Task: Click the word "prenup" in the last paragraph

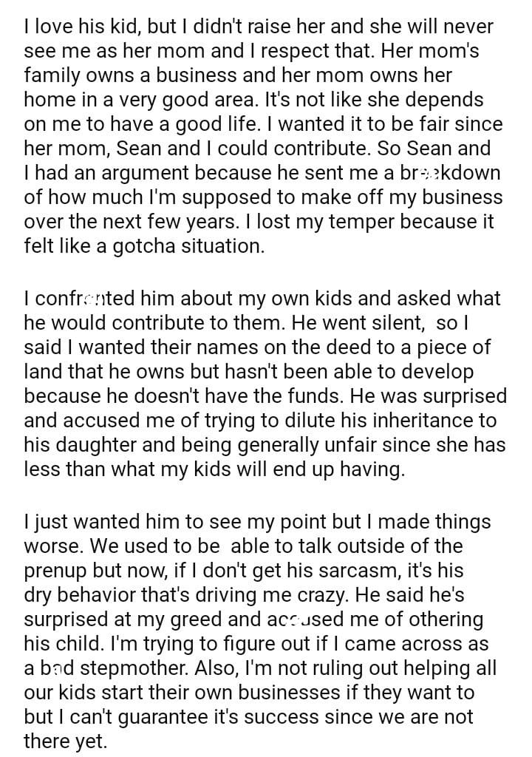Action: (x=59, y=571)
